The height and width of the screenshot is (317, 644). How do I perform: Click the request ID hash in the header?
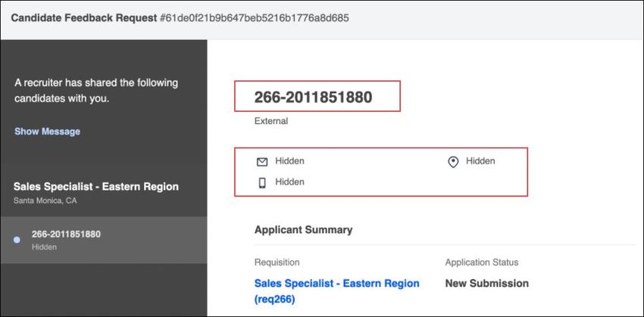pos(255,18)
